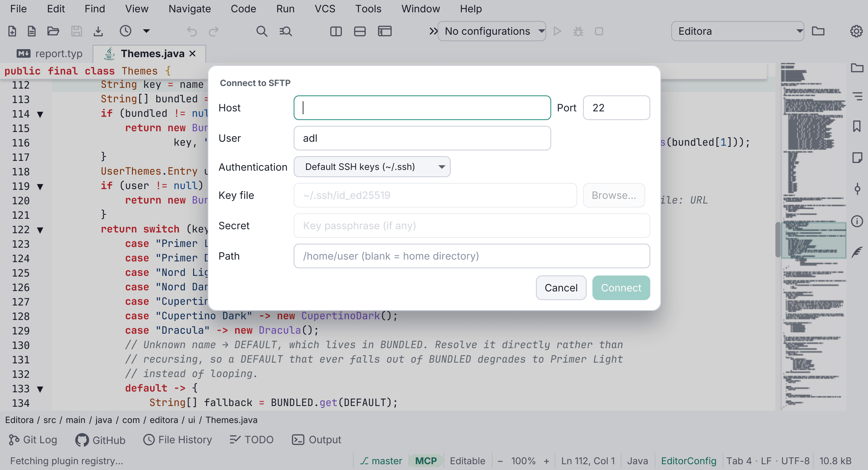Collapse the code fold at line 122
This screenshot has width=868, height=470.
point(40,230)
